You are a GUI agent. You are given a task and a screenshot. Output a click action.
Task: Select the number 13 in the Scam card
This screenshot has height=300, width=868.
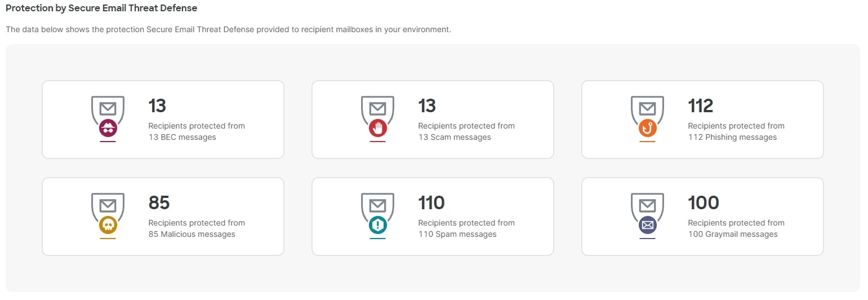coord(427,105)
